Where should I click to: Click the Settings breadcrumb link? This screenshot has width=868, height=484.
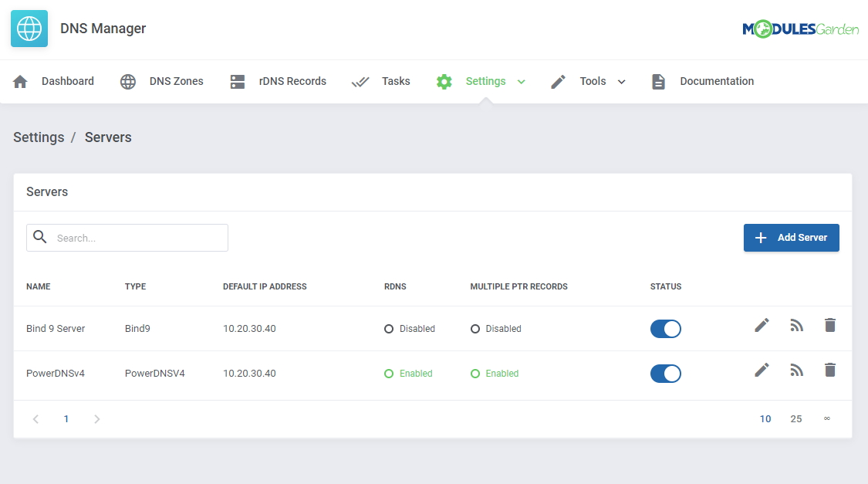click(x=39, y=137)
